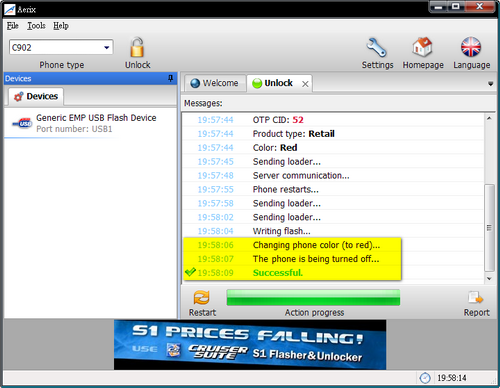Click 'Writing flash...' message
Screen dimensions: 500x388
281,231
